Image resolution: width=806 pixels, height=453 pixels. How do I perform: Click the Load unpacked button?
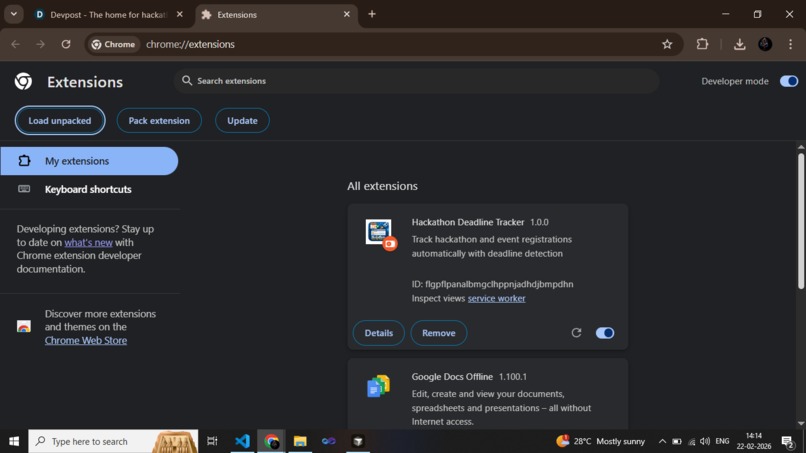click(x=60, y=120)
